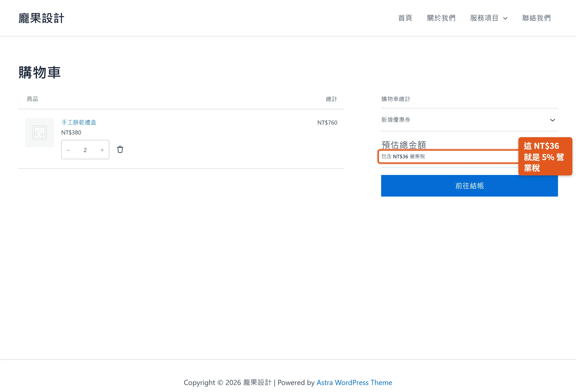576x392 pixels.
Task: Click the 前往結帳 checkout button
Action: click(x=469, y=186)
